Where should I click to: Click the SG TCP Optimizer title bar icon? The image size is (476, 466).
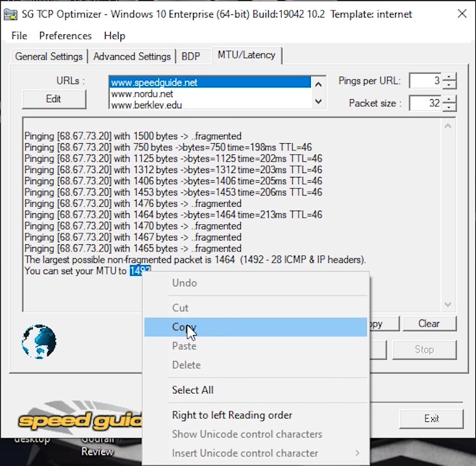point(10,14)
